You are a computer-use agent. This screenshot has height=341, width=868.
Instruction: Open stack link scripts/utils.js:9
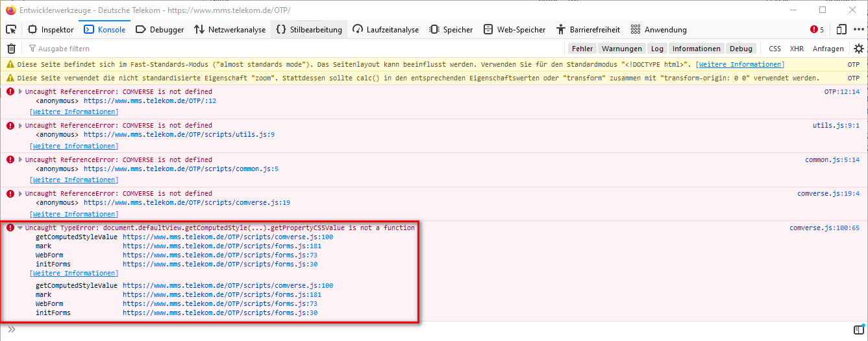click(179, 135)
